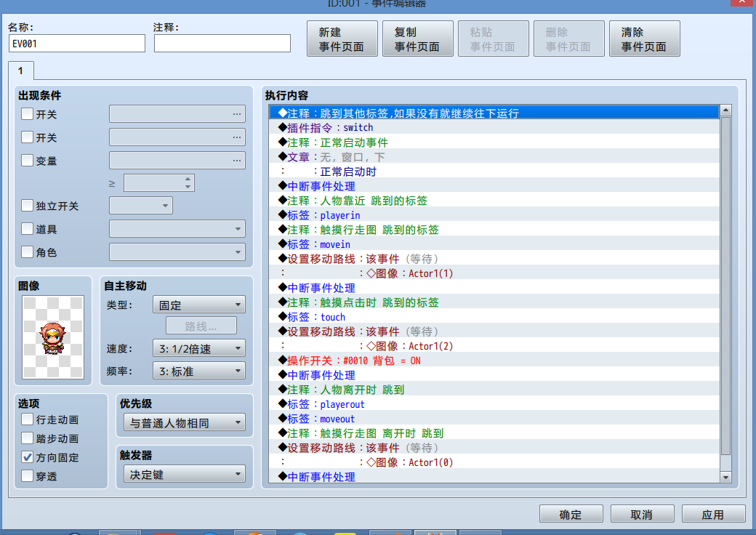Click the 复制事件页面 button
The width and height of the screenshot is (756, 535).
click(x=417, y=39)
